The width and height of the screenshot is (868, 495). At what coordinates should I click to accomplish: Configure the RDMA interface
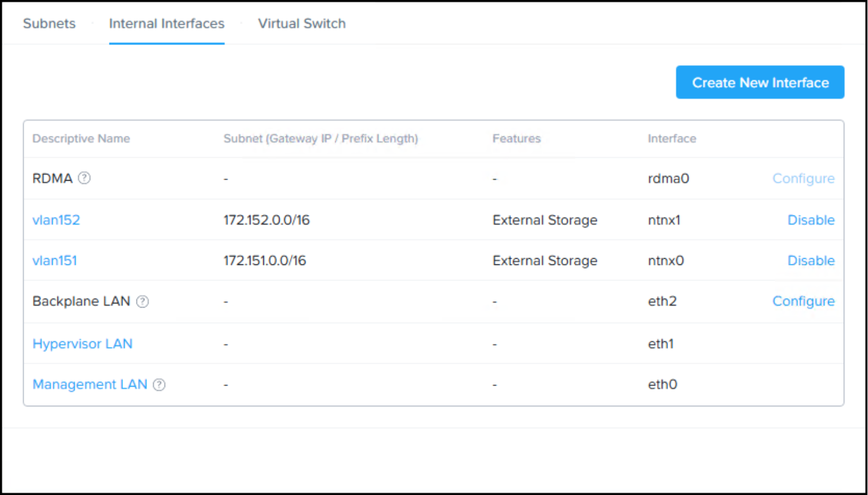[x=803, y=178]
